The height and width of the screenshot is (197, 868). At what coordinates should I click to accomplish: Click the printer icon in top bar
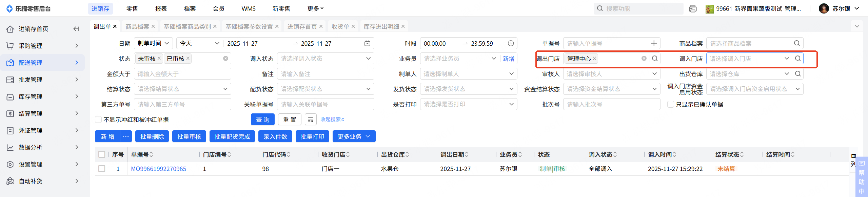pyautogui.click(x=693, y=9)
